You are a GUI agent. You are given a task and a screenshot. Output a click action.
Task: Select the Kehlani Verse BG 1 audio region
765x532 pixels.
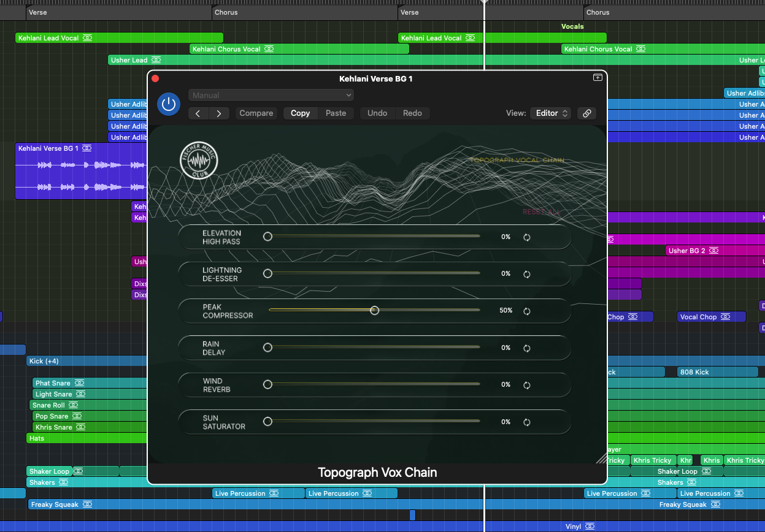[81, 171]
